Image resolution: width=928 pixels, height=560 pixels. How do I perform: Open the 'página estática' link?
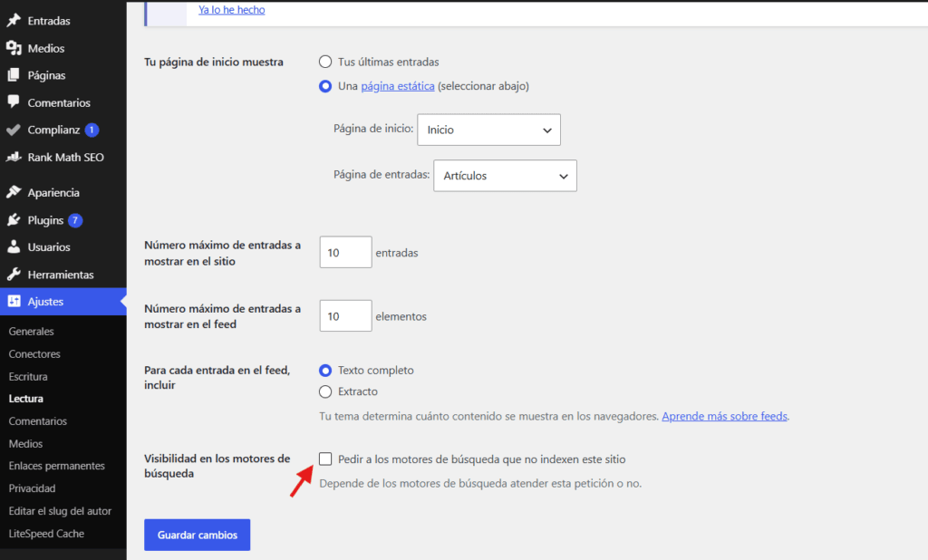(398, 86)
